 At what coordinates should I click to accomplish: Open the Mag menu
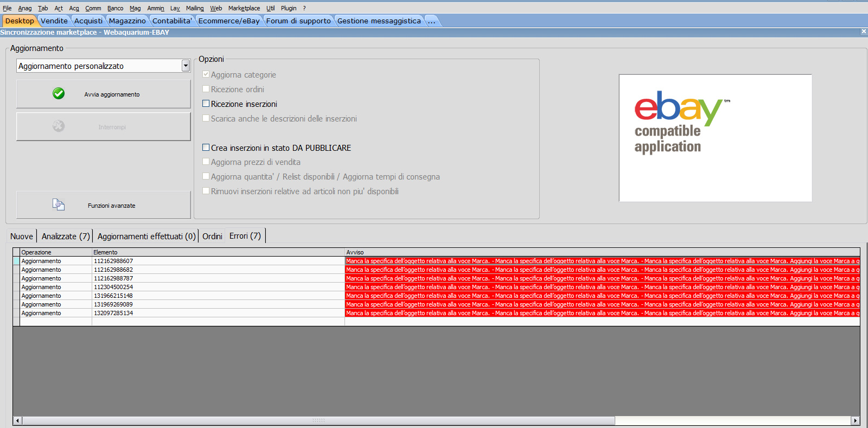(x=135, y=8)
